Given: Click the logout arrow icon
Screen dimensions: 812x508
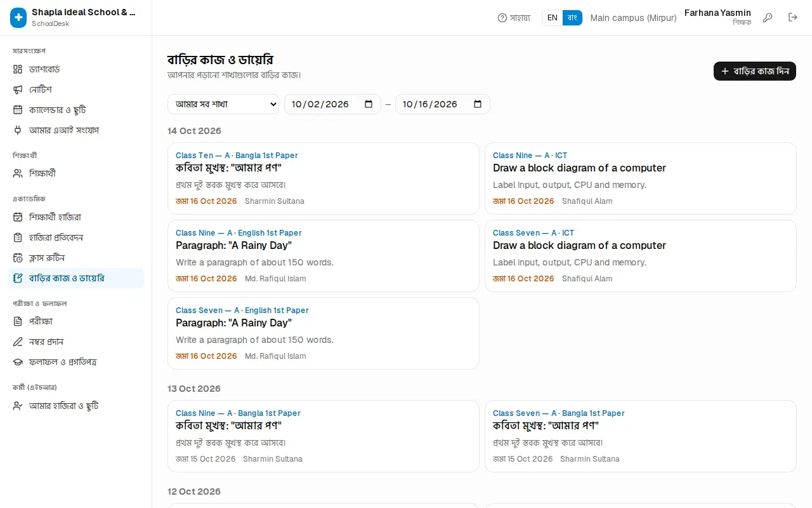Looking at the screenshot, I should tap(793, 18).
